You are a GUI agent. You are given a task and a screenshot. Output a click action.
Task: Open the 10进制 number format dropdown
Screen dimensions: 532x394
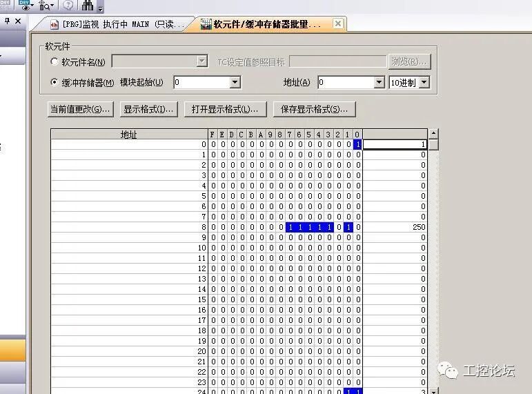pyautogui.click(x=424, y=82)
